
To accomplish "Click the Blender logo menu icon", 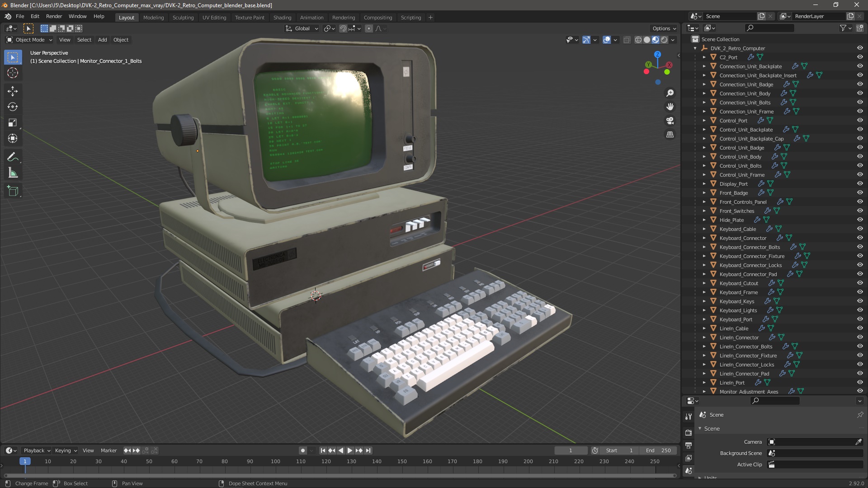I will [x=8, y=17].
